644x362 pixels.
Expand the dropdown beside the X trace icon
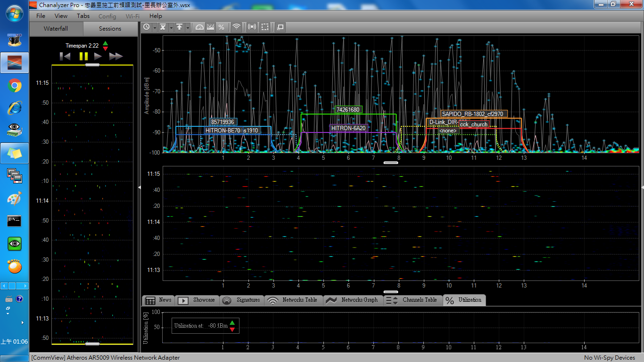click(171, 27)
